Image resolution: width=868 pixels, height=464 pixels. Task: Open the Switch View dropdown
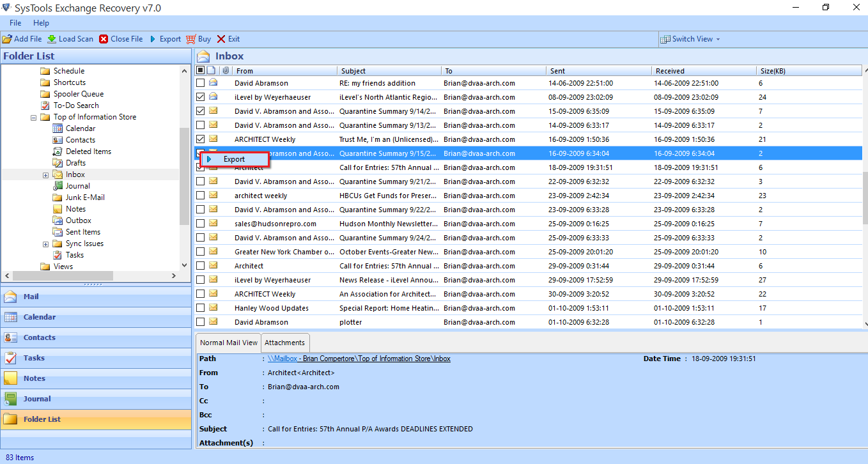pyautogui.click(x=690, y=39)
